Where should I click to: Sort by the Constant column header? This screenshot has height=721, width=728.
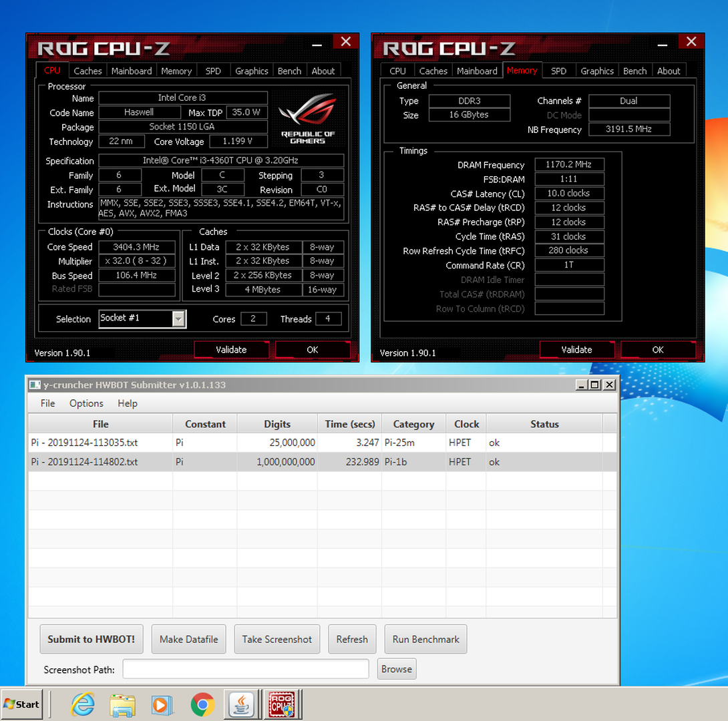pyautogui.click(x=205, y=424)
